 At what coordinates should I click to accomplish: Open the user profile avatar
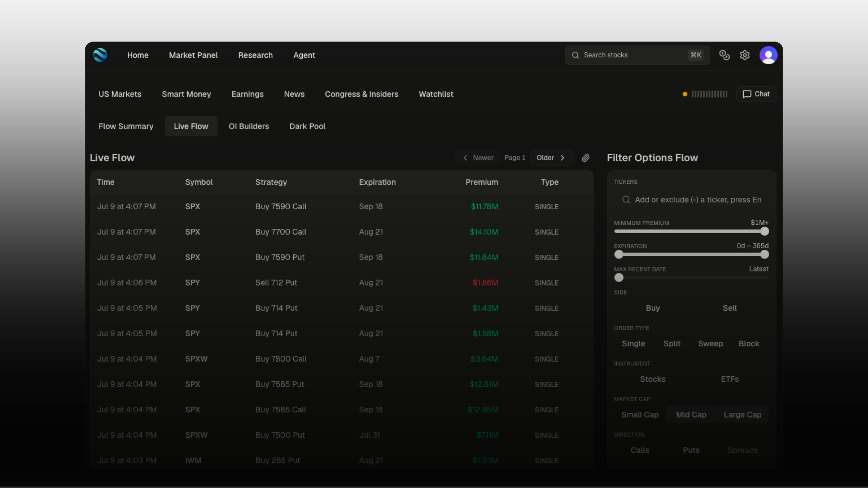[769, 55]
